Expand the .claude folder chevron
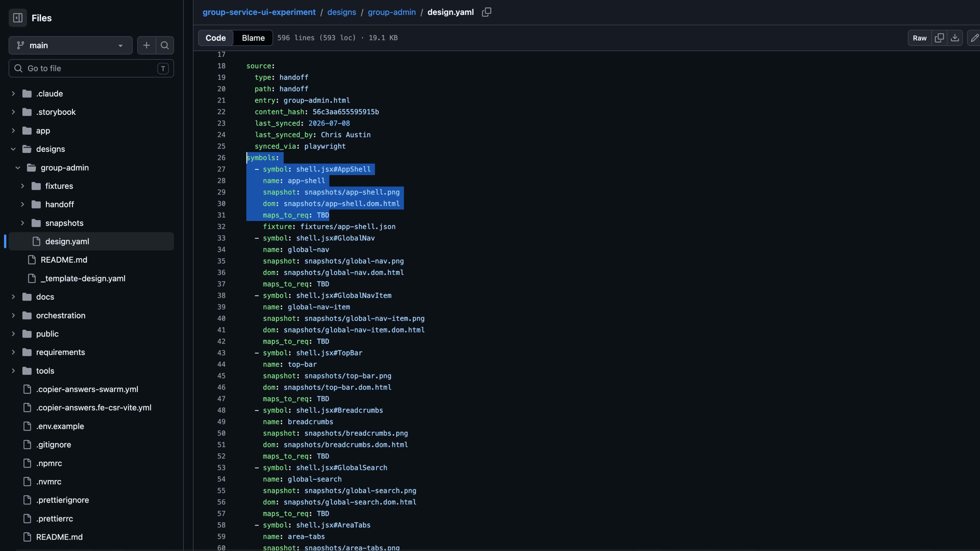The height and width of the screenshot is (551, 980). (x=13, y=94)
